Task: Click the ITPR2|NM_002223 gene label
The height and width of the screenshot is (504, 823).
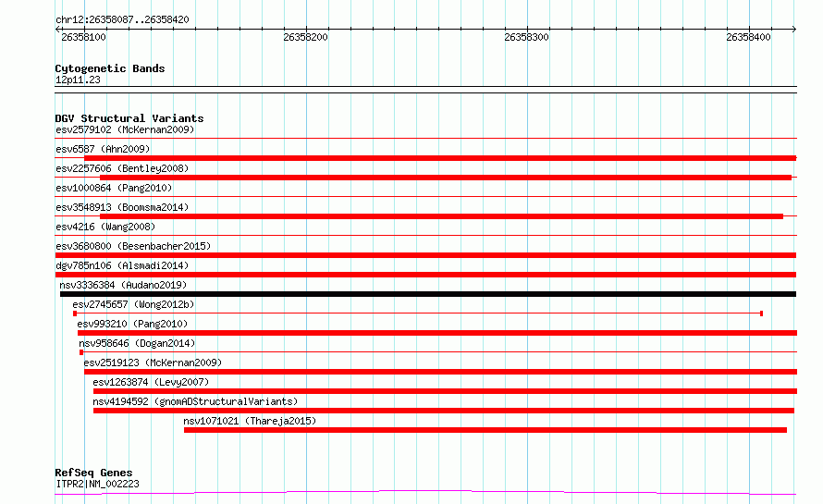Action: [98, 484]
